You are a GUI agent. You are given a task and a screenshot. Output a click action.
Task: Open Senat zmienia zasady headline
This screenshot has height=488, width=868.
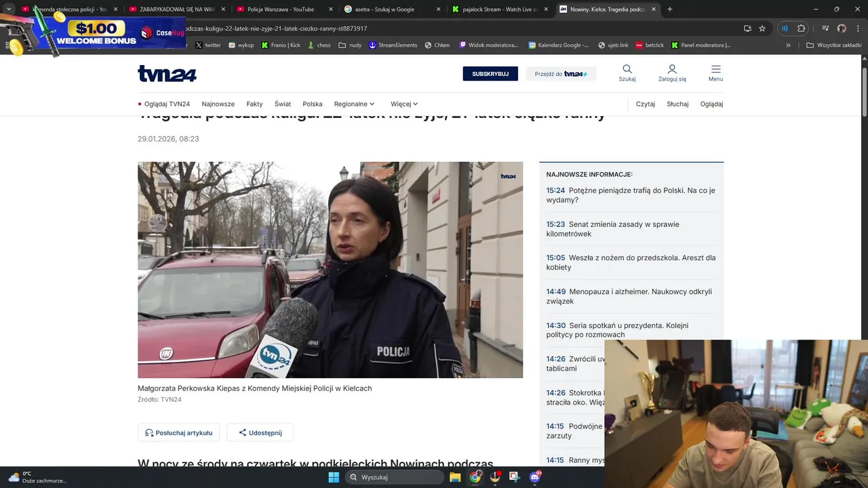pos(613,229)
